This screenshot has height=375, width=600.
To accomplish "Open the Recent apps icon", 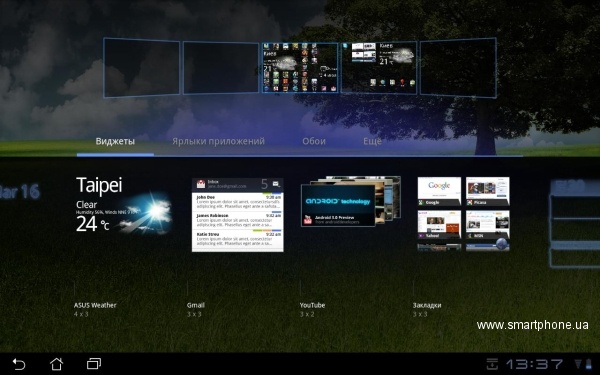I will coord(94,364).
